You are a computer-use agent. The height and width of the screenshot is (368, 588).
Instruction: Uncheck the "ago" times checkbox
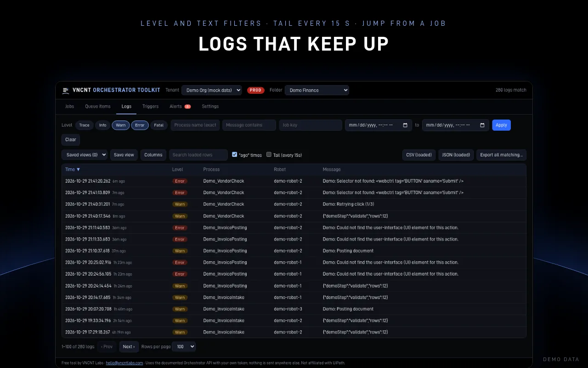pos(235,155)
